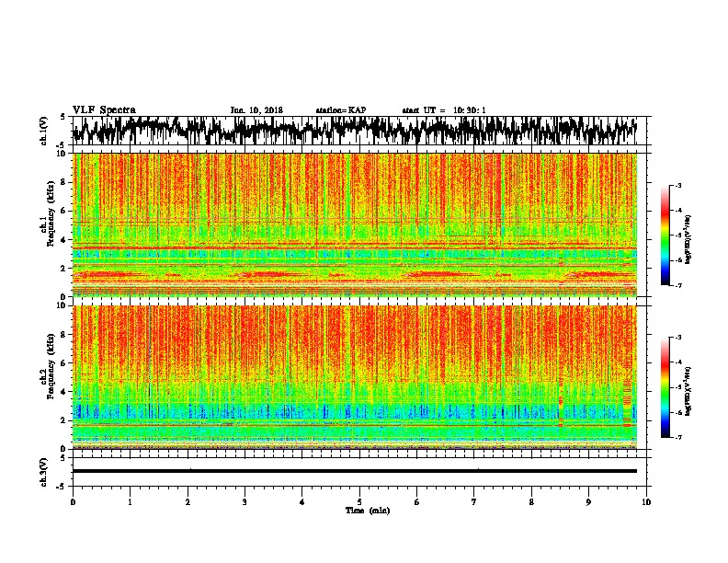Viewport: 728px width, 563px height.
Task: Click time axis tick label "5"
Action: [x=359, y=502]
